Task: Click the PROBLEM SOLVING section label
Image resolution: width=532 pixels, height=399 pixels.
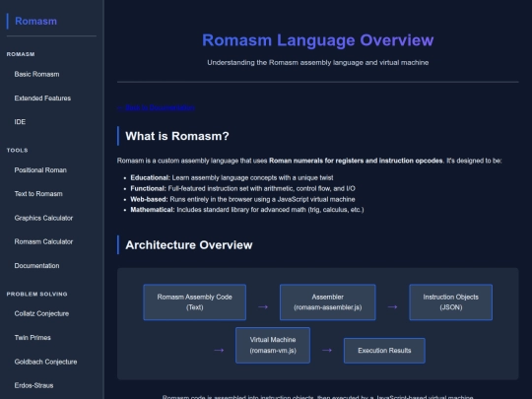Action: coord(37,294)
